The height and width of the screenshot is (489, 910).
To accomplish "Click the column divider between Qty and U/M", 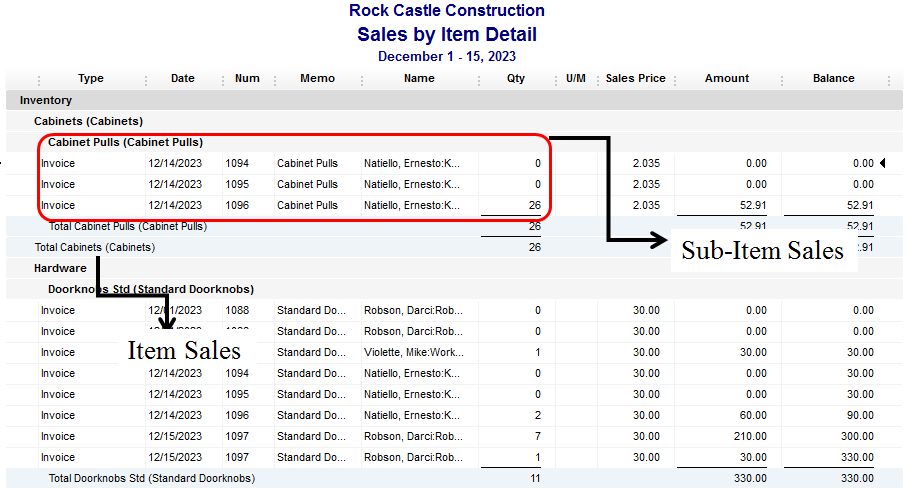I will (x=554, y=80).
